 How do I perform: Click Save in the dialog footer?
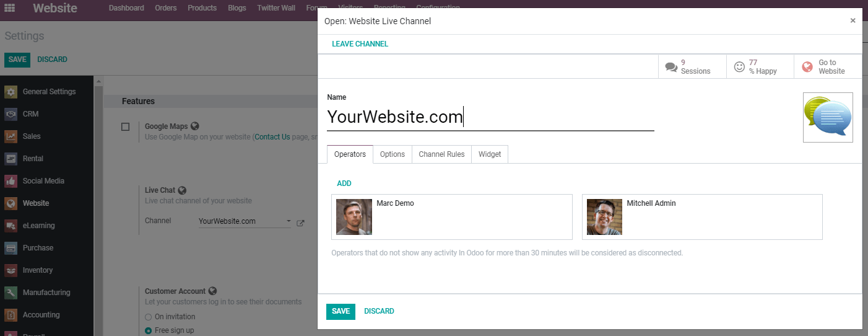point(341,311)
